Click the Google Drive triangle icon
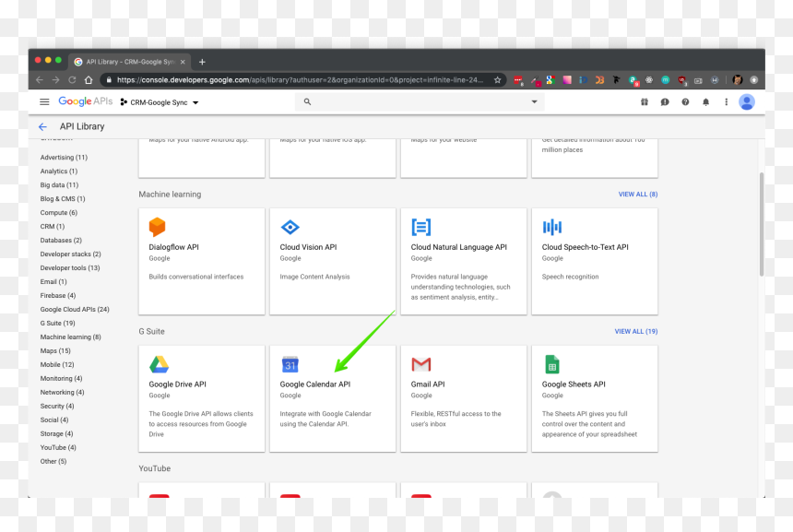 pyautogui.click(x=159, y=364)
